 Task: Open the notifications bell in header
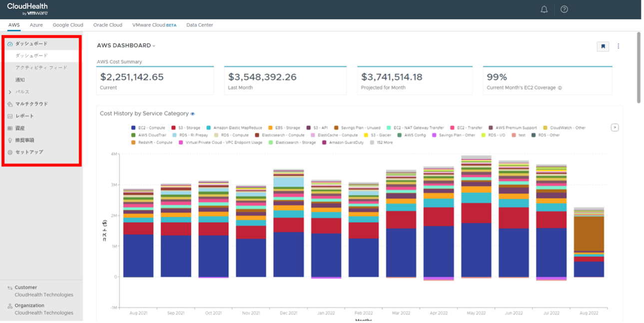[544, 9]
